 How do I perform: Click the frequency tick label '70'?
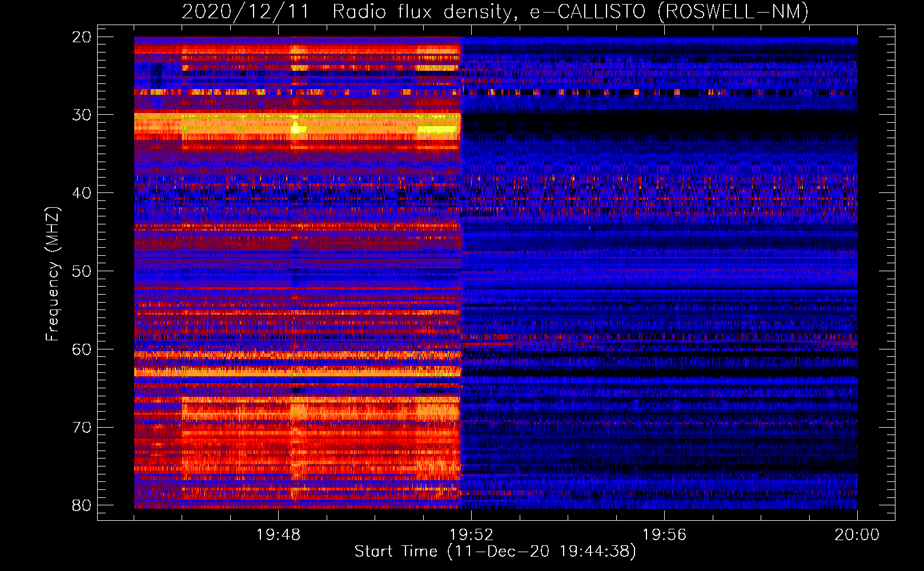pos(82,428)
